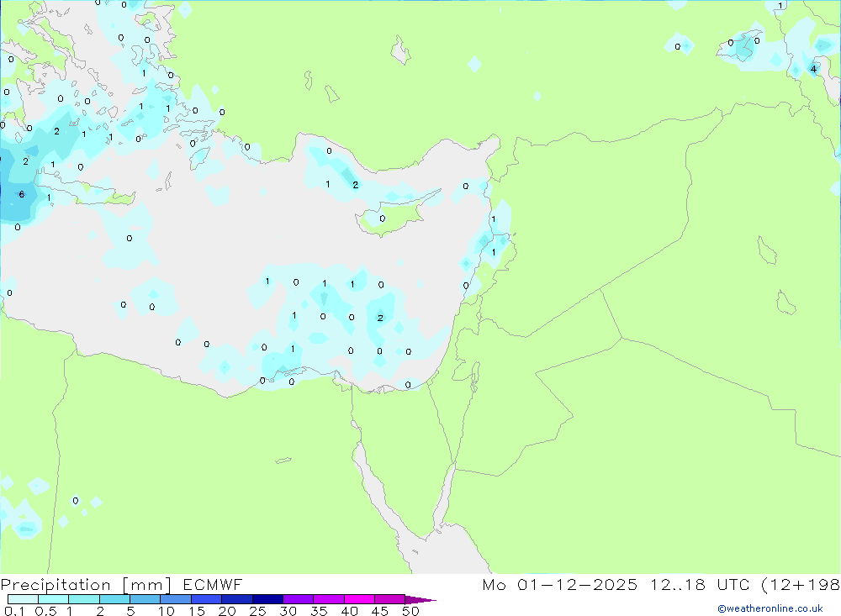The width and height of the screenshot is (841, 616).
Task: Click the legend label '0.1'
Action: (x=14, y=611)
